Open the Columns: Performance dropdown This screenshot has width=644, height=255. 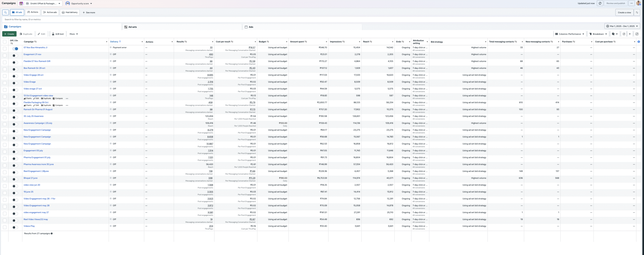pos(570,34)
